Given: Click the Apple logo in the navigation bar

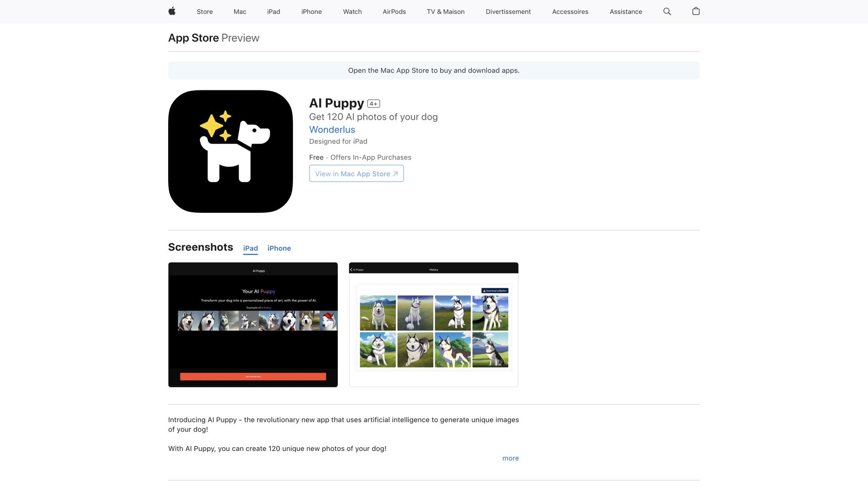Looking at the screenshot, I should 172,11.
